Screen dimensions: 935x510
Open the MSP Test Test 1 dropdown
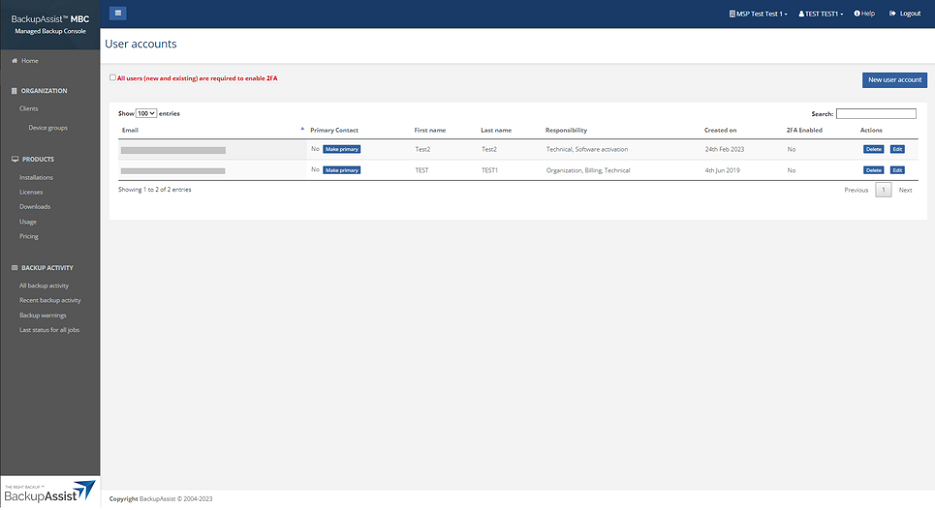(x=758, y=14)
